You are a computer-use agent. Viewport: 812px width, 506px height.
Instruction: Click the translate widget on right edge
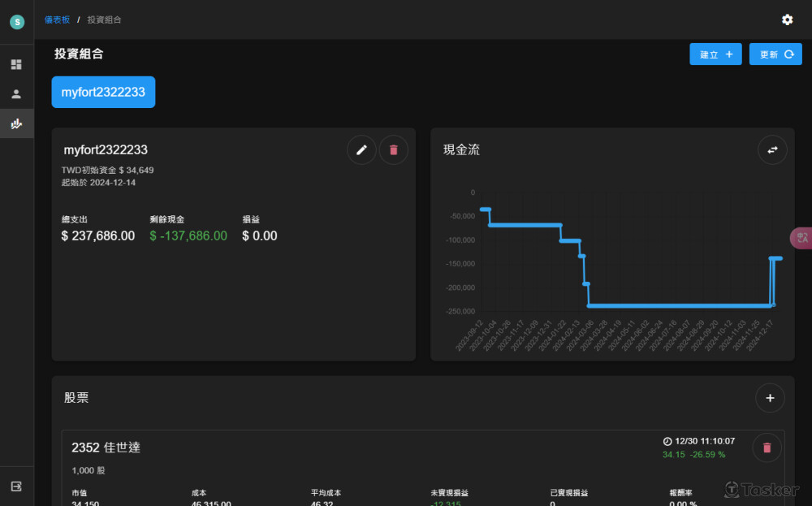point(802,238)
